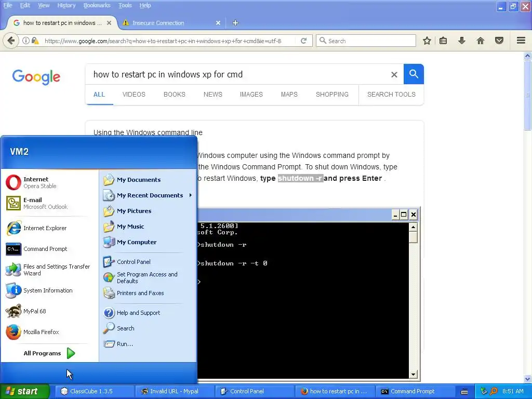Click Google query text field
532x399 pixels.
[237, 74]
